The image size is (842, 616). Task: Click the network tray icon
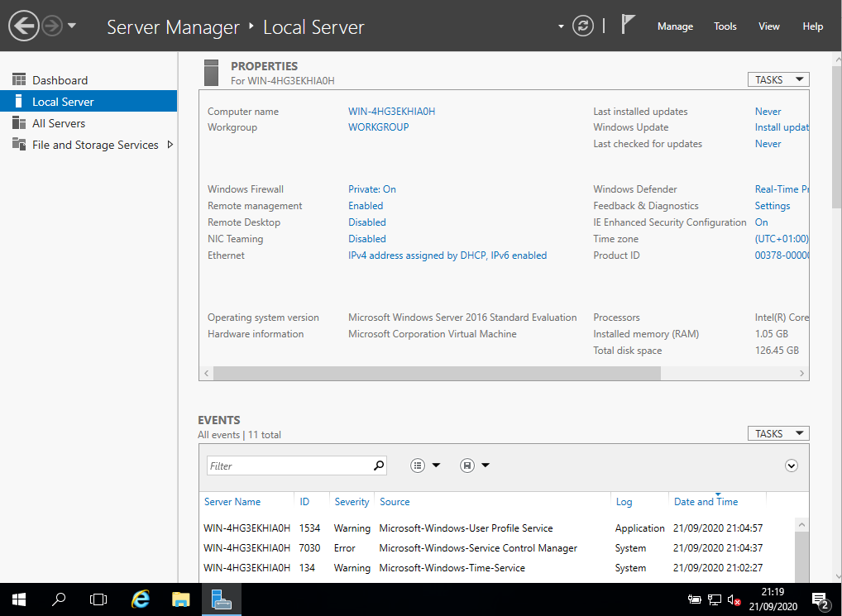tap(714, 599)
